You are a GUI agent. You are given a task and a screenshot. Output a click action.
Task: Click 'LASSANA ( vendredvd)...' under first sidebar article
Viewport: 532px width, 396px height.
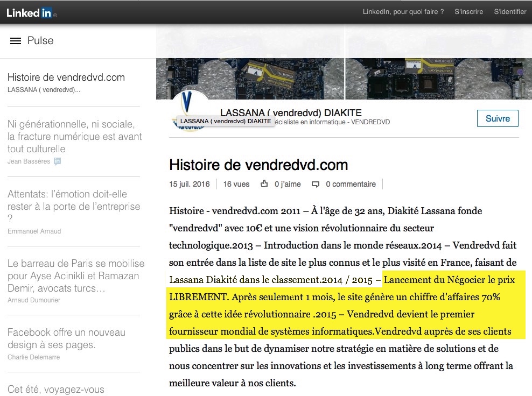coord(44,90)
